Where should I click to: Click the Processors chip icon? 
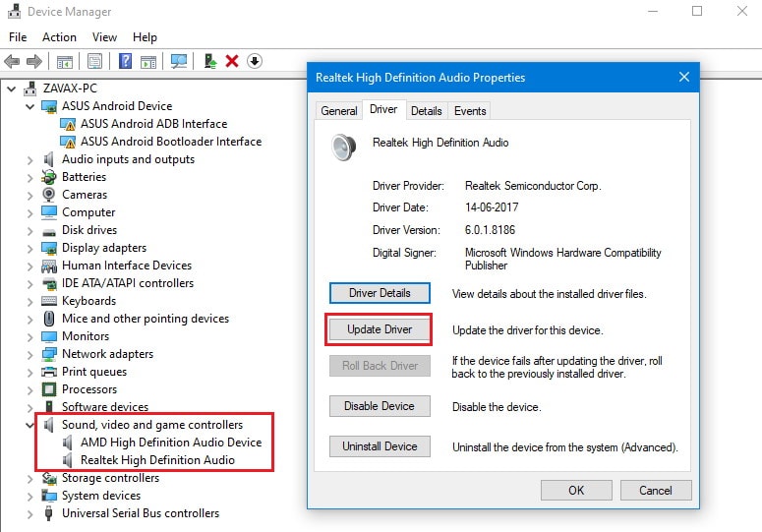click(49, 389)
